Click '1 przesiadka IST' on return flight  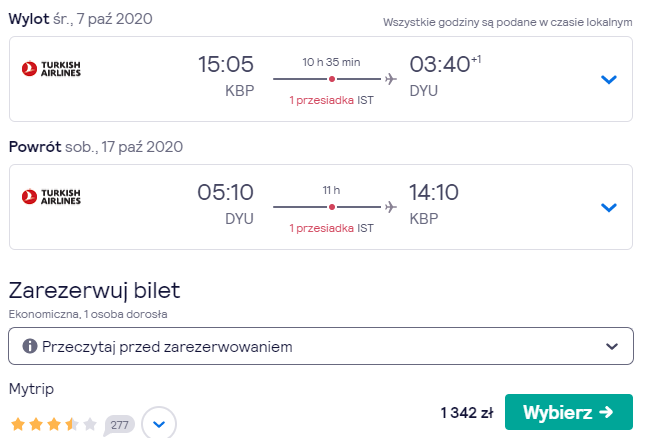click(x=332, y=228)
